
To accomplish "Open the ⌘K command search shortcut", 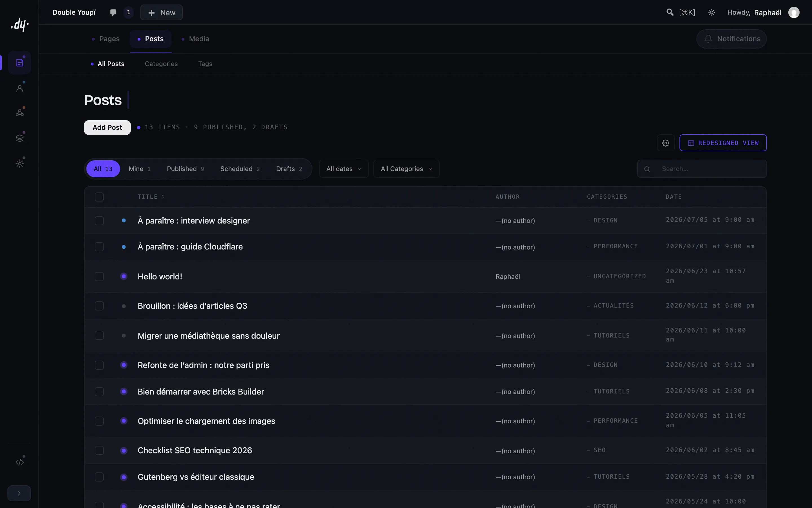I will [687, 12].
